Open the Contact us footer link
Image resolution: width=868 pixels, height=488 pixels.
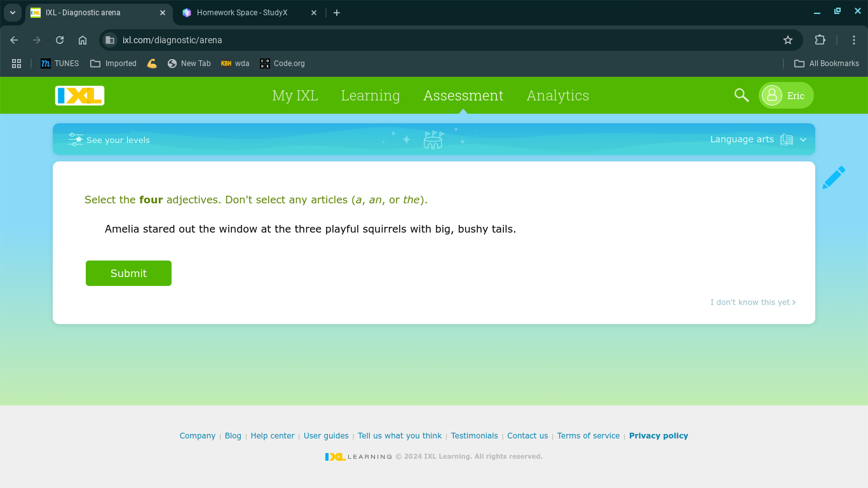coord(527,436)
